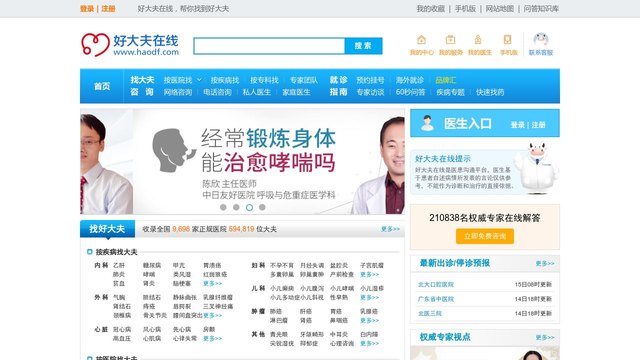The image size is (640, 360).
Task: Open 我的中心 house icon
Action: [x=422, y=40]
